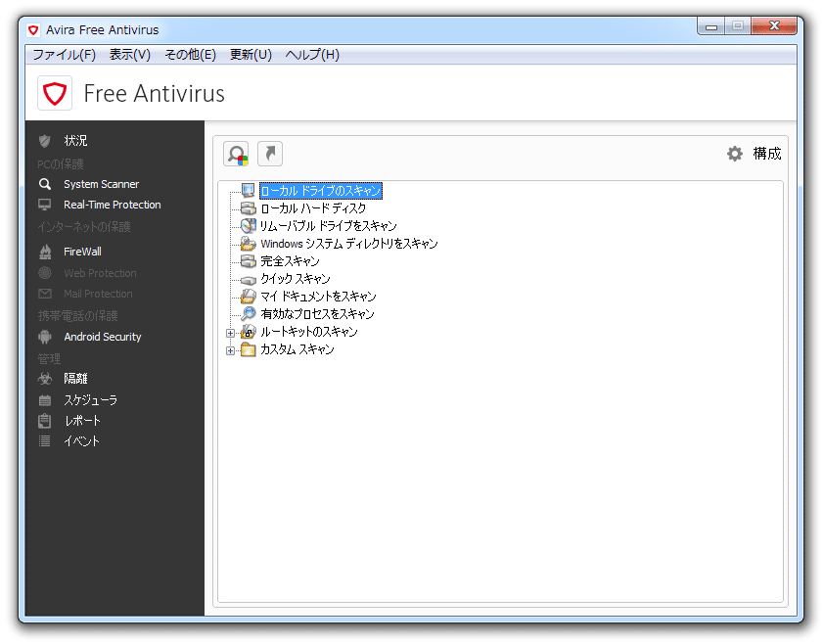The image size is (823, 644).
Task: Click the shield icon beside 状況
Action: (x=45, y=141)
